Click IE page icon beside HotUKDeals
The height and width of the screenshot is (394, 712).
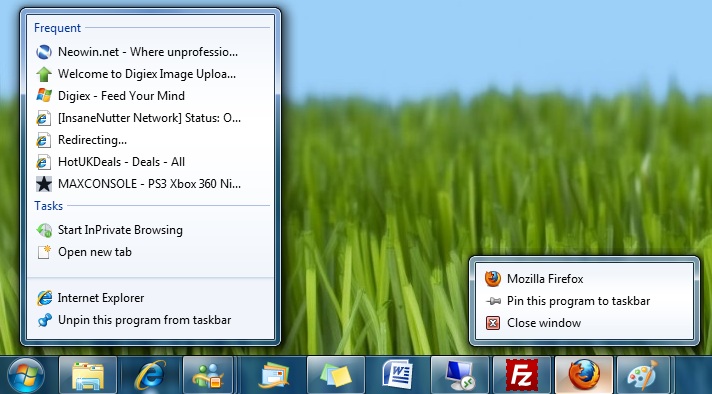(44, 162)
